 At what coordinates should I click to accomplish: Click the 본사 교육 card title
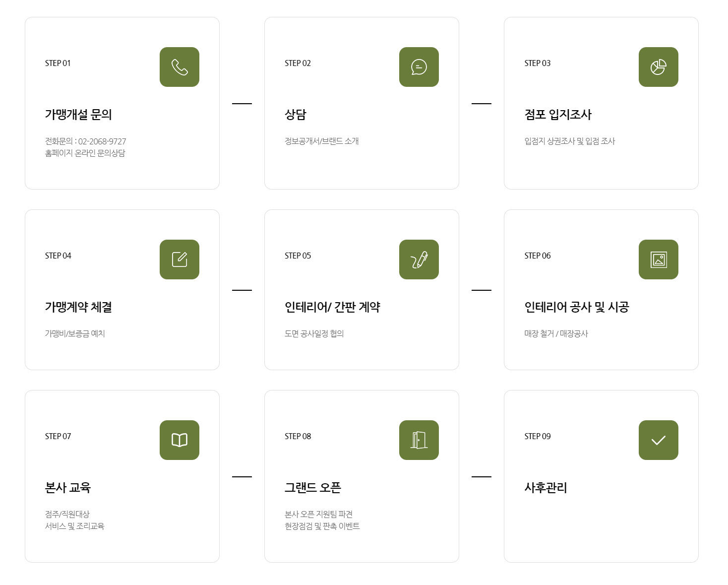68,488
